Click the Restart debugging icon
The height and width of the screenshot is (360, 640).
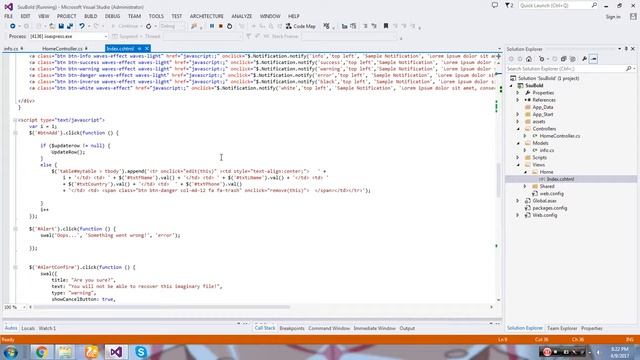pos(229,26)
